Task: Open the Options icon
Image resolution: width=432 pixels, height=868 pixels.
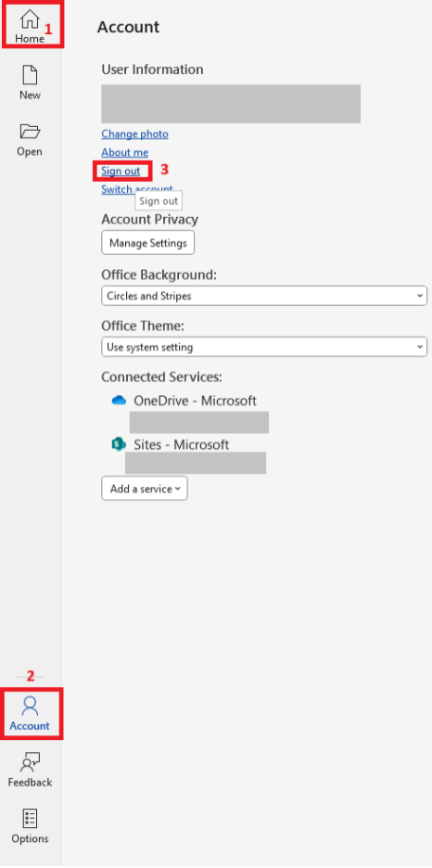Action: 30,818
